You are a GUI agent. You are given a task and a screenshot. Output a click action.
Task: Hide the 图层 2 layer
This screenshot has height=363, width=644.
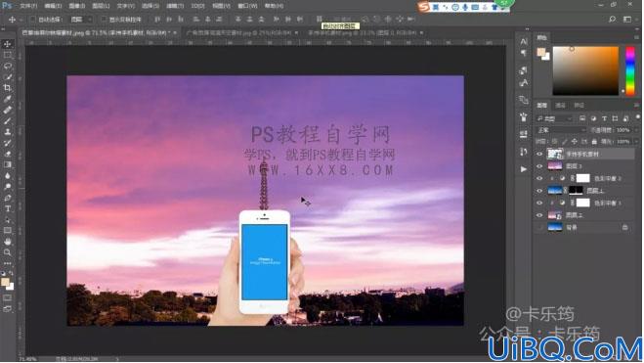(x=539, y=215)
